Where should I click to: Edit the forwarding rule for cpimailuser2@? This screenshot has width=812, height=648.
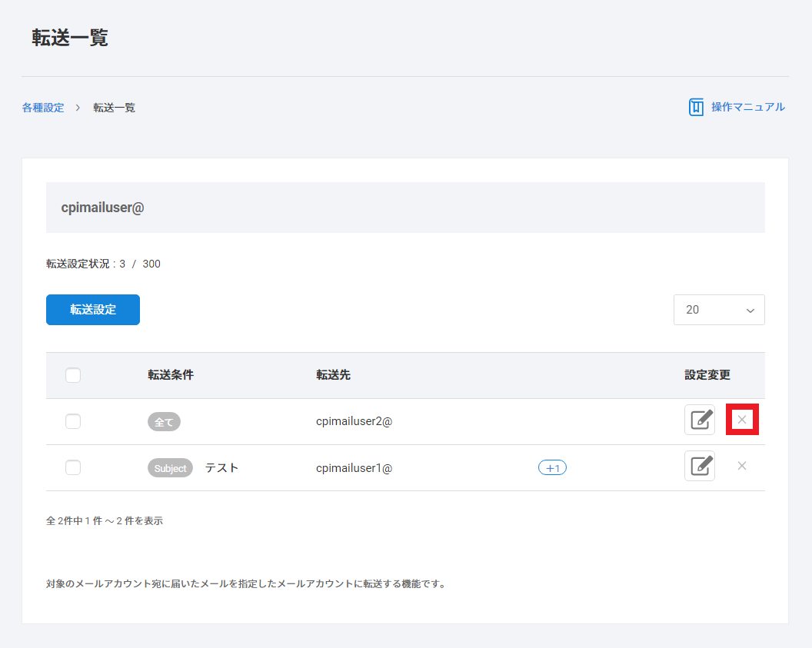click(x=699, y=420)
